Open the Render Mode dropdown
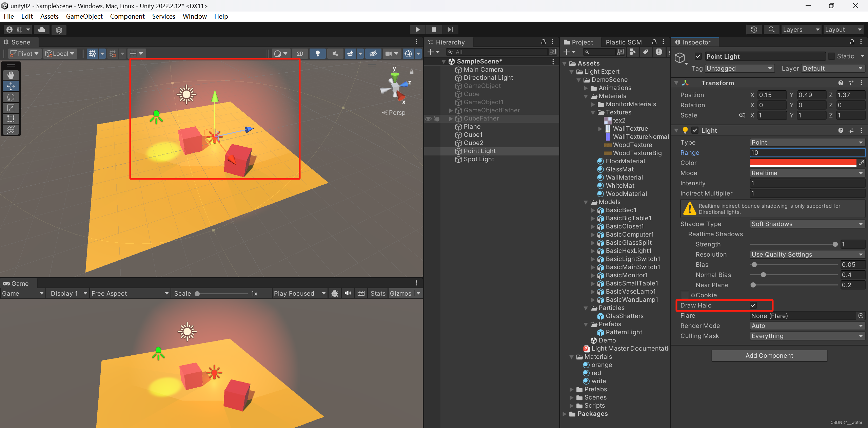The height and width of the screenshot is (428, 868). tap(807, 326)
